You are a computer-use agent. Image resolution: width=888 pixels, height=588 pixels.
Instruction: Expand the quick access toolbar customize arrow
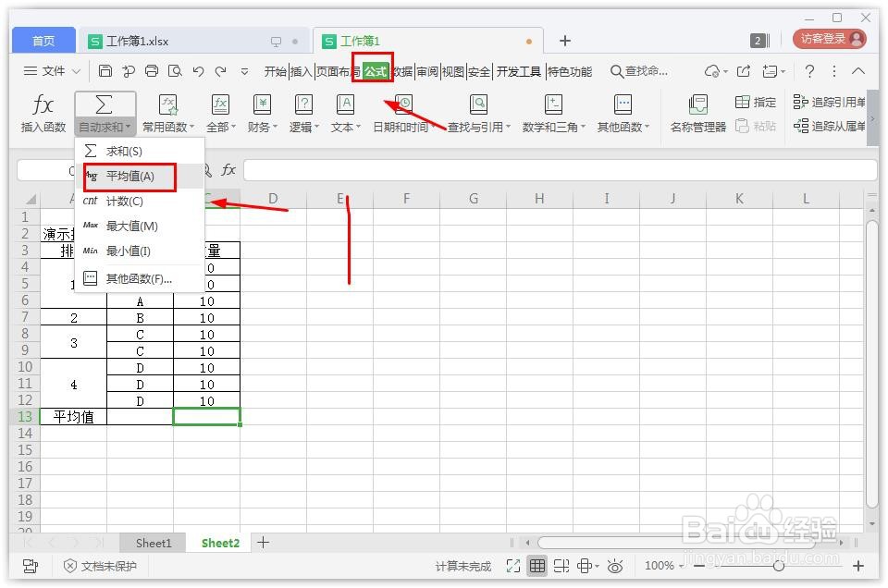tap(244, 71)
